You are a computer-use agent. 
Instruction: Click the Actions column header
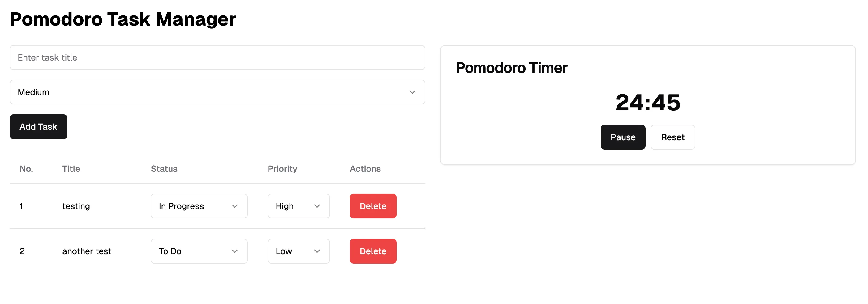point(365,169)
